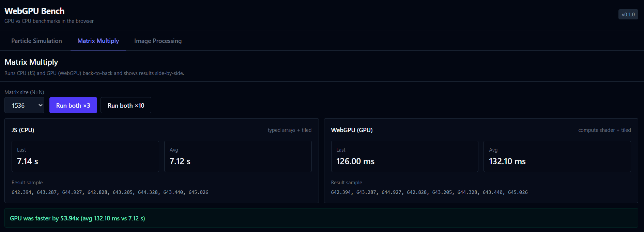Click the WebGPU Bench title
644x232 pixels.
[x=34, y=11]
